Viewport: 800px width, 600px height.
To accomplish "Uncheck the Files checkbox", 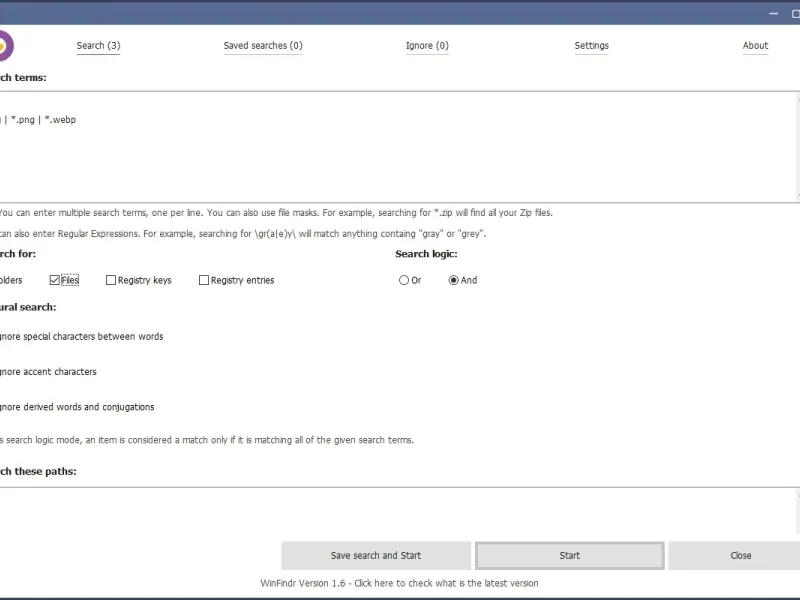I will click(55, 280).
